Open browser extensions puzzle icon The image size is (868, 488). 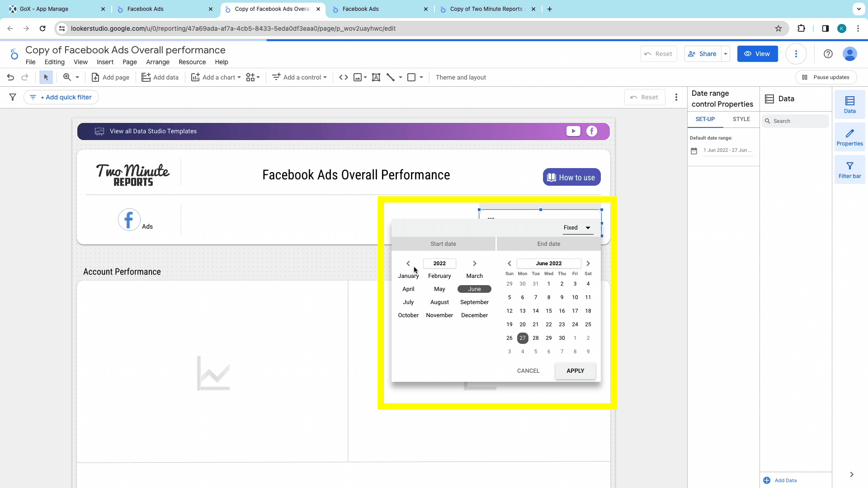801,28
